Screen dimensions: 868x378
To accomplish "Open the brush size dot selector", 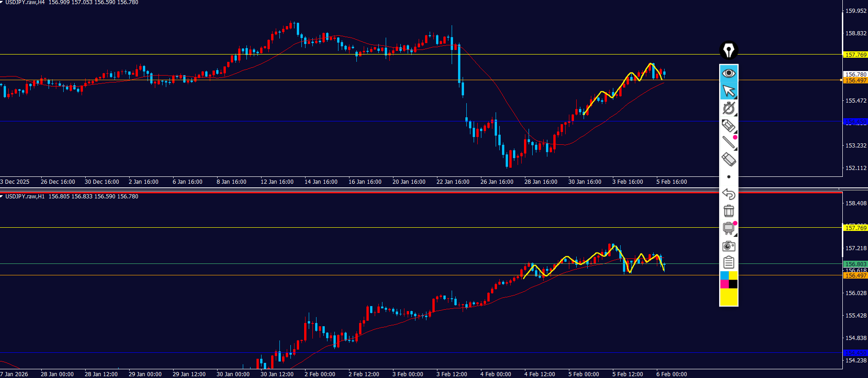I will click(728, 177).
